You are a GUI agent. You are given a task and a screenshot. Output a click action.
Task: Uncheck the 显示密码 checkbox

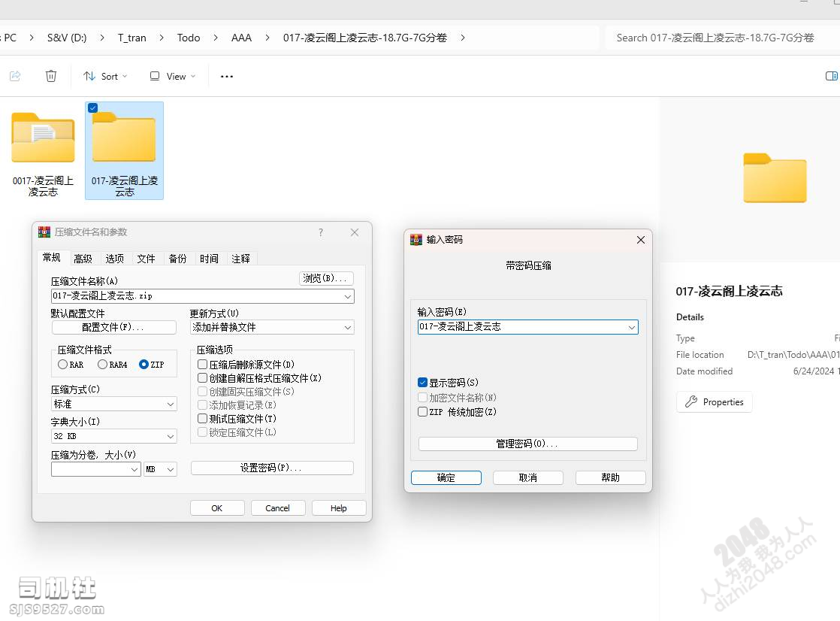423,383
